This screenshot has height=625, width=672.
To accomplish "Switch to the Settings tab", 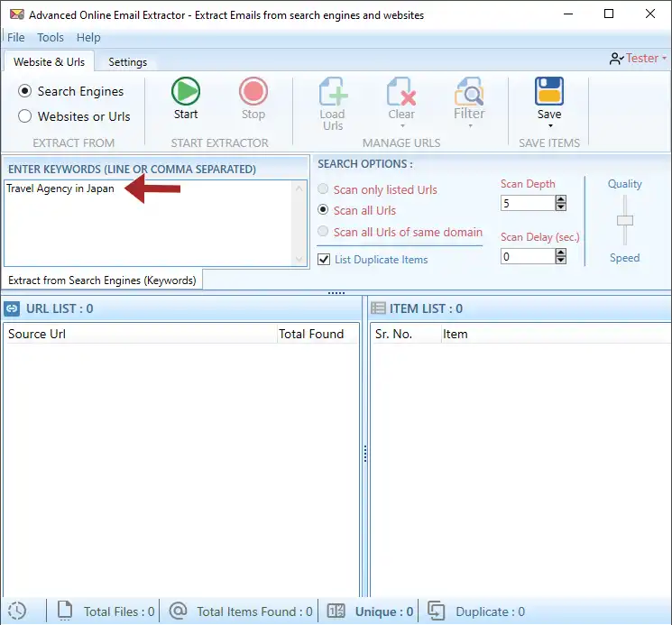I will pos(127,62).
